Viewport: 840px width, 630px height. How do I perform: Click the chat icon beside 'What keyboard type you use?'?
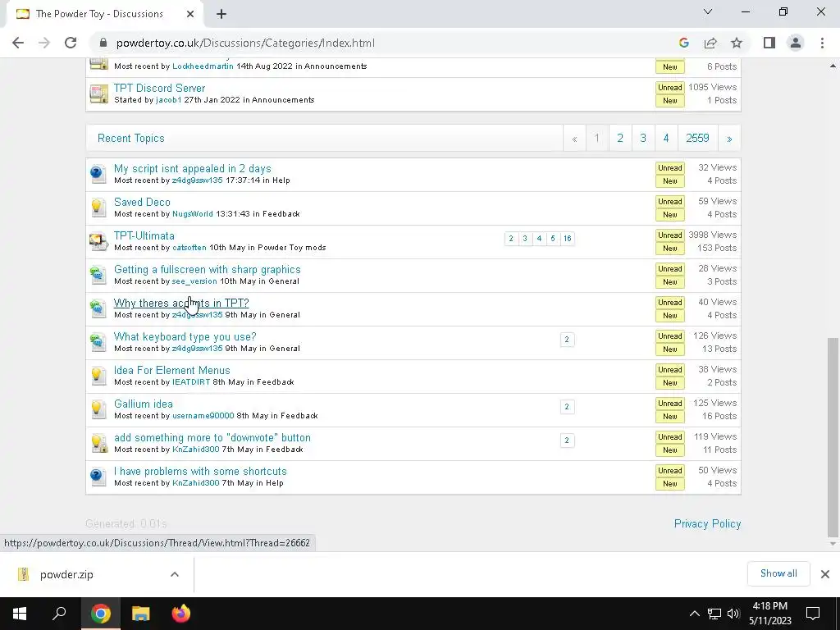pyautogui.click(x=98, y=343)
